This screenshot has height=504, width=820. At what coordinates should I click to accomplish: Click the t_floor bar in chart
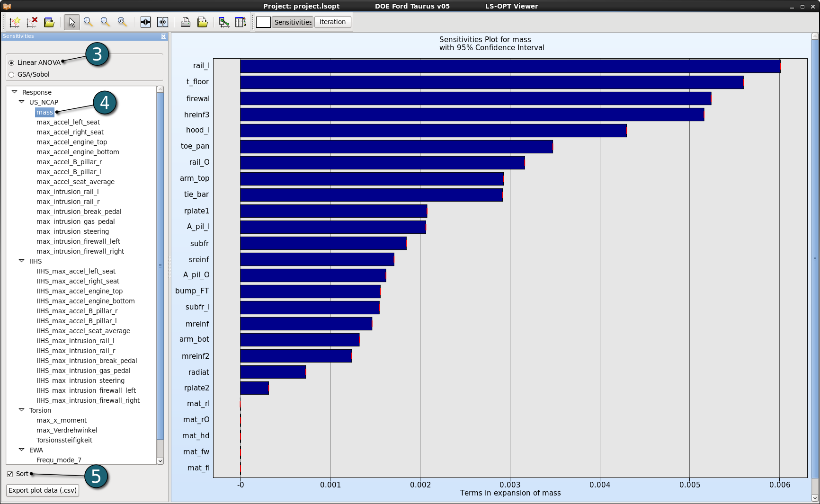(x=491, y=82)
